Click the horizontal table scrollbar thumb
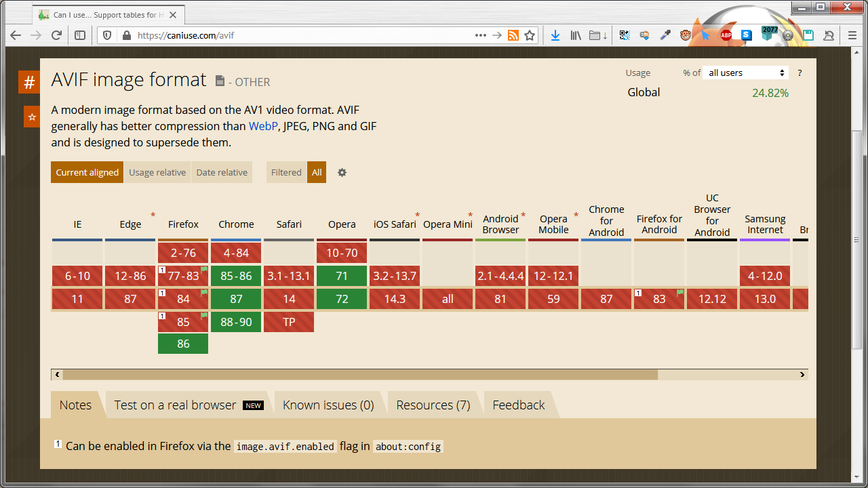This screenshot has width=868, height=488. [x=360, y=374]
